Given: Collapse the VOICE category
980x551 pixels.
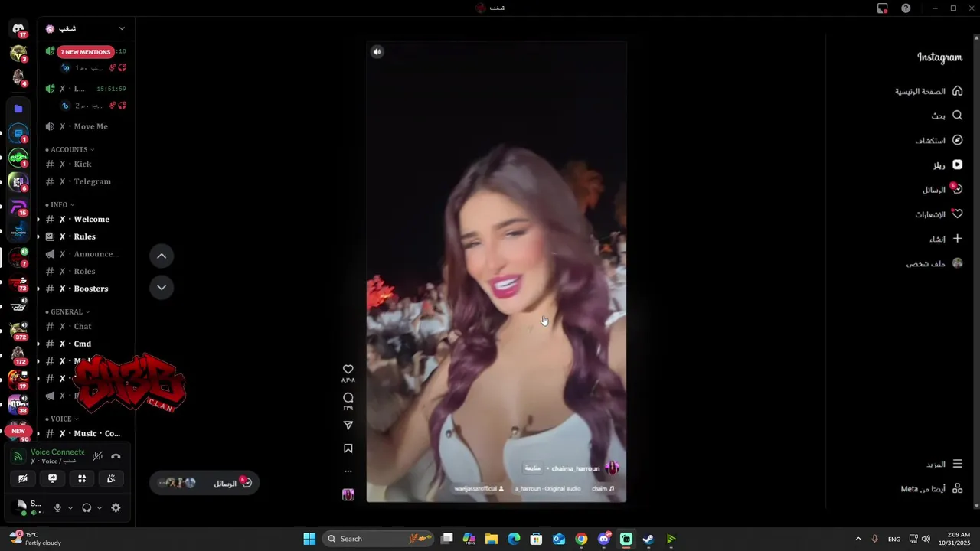Looking at the screenshot, I should (x=63, y=419).
